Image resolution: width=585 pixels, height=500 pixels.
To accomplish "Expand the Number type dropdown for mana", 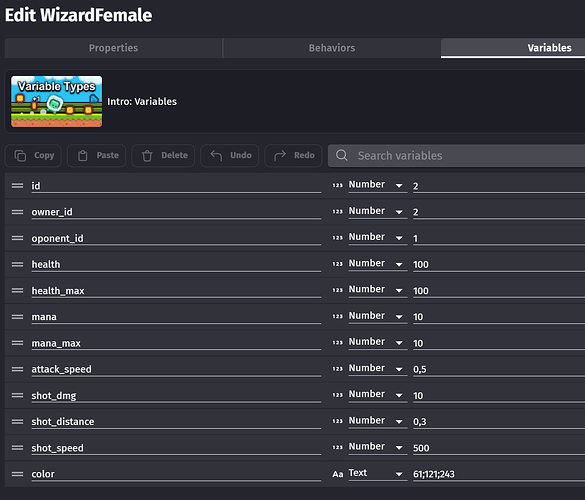I will pyautogui.click(x=377, y=316).
